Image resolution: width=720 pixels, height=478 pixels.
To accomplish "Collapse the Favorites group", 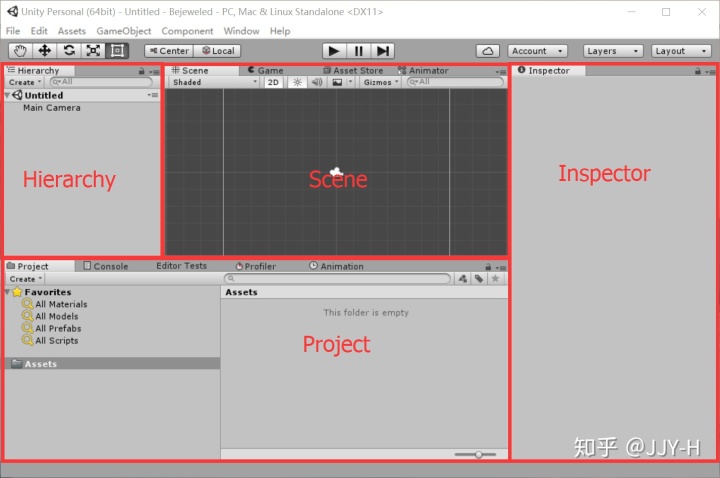I will point(7,292).
